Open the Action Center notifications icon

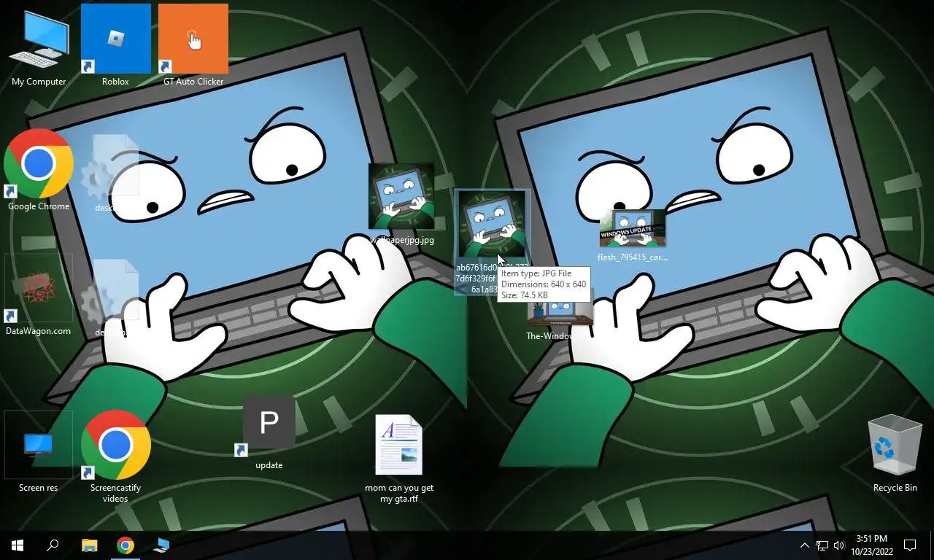click(x=910, y=545)
